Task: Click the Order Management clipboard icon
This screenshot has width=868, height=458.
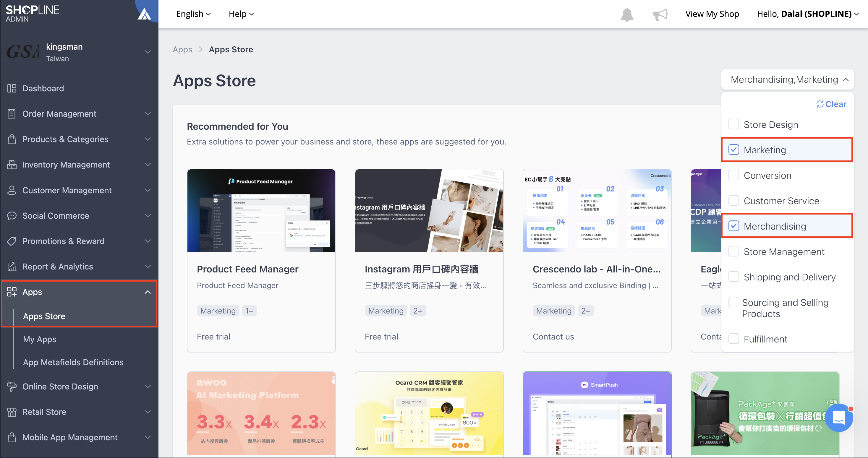Action: point(12,114)
